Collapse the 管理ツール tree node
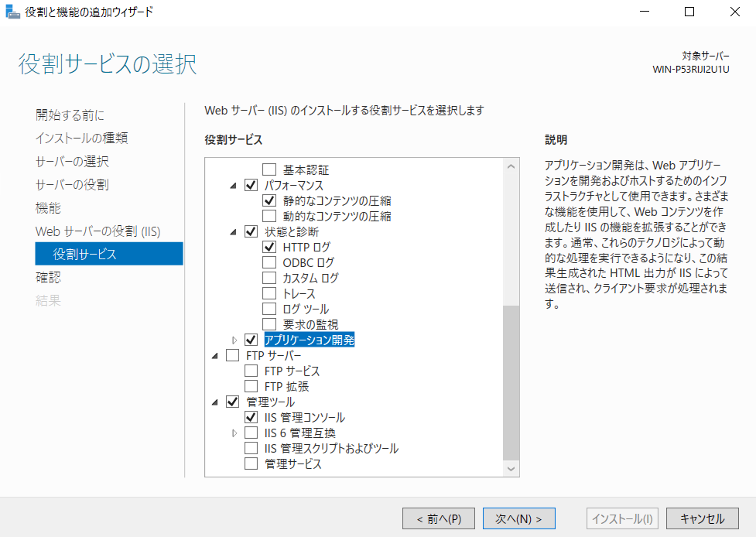The height and width of the screenshot is (537, 756). pos(215,401)
